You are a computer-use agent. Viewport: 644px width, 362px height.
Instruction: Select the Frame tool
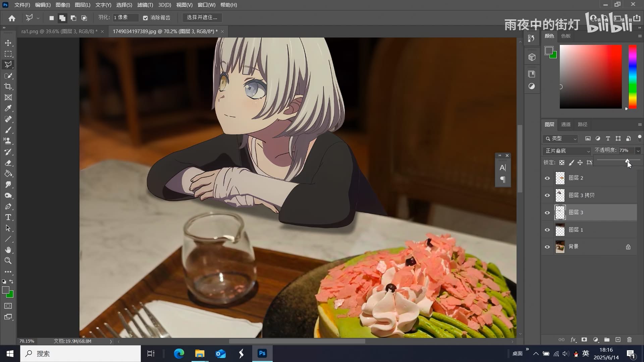click(8, 98)
